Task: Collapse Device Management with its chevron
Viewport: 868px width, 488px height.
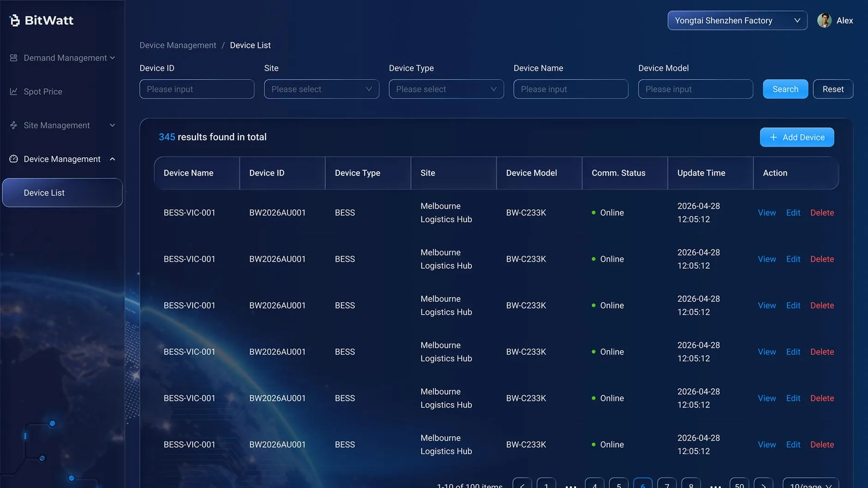Action: (x=113, y=159)
